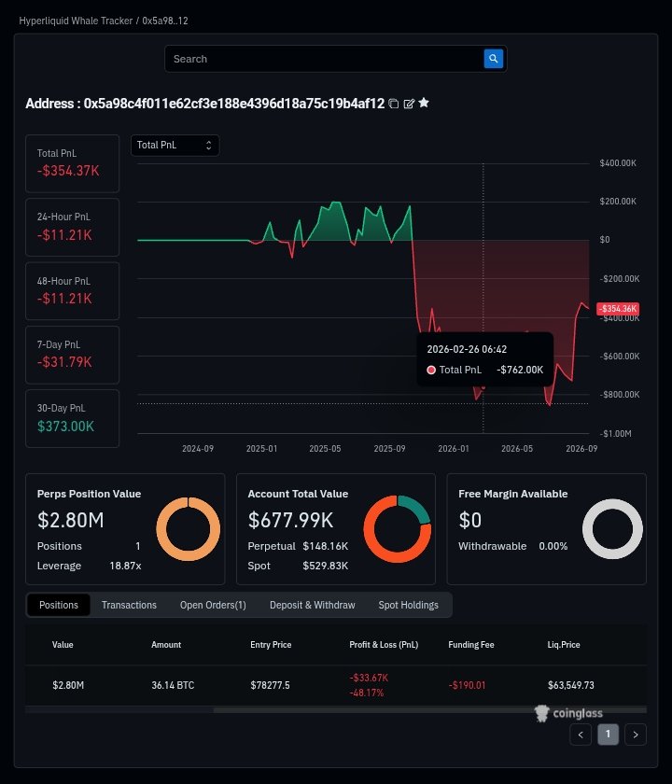Select page 1 button
Viewport: 672px width, 784px height.
point(608,735)
